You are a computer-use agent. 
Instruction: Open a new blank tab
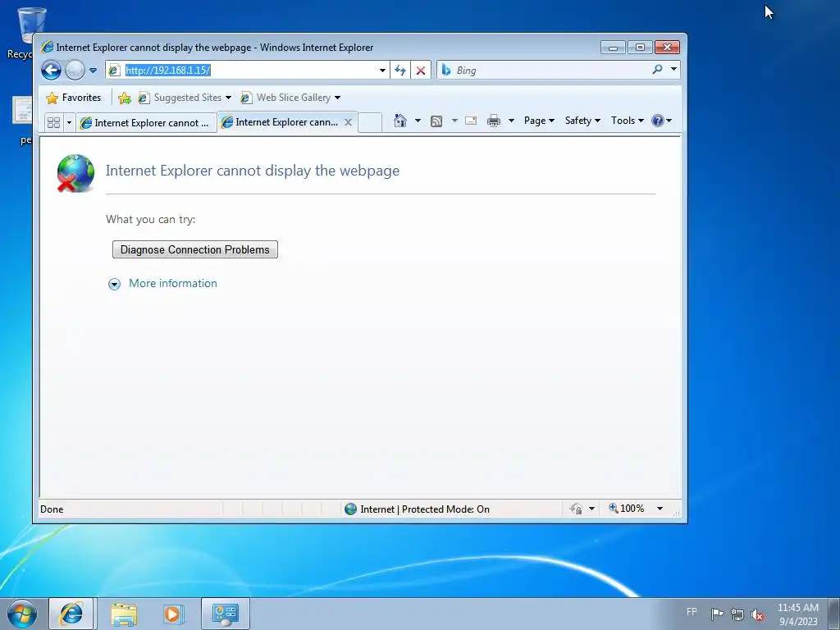pyautogui.click(x=370, y=123)
